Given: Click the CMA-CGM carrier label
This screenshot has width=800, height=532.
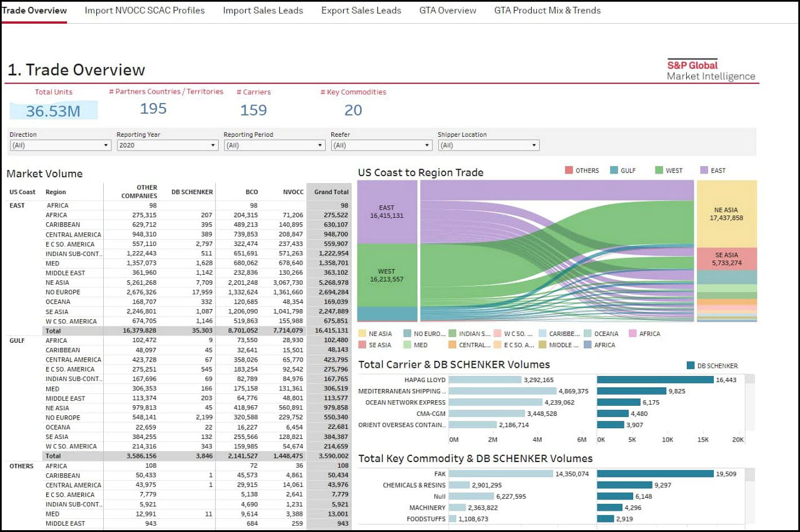Looking at the screenshot, I should point(431,413).
